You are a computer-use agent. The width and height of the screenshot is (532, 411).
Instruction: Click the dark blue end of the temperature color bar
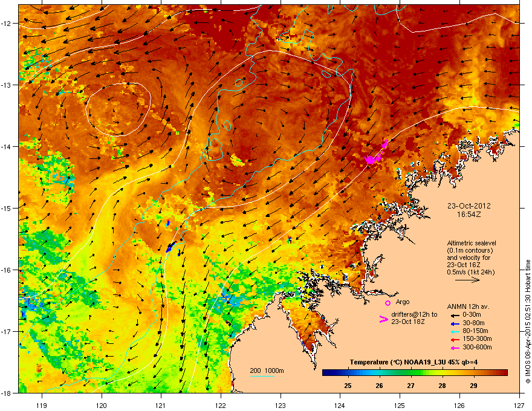coord(328,373)
